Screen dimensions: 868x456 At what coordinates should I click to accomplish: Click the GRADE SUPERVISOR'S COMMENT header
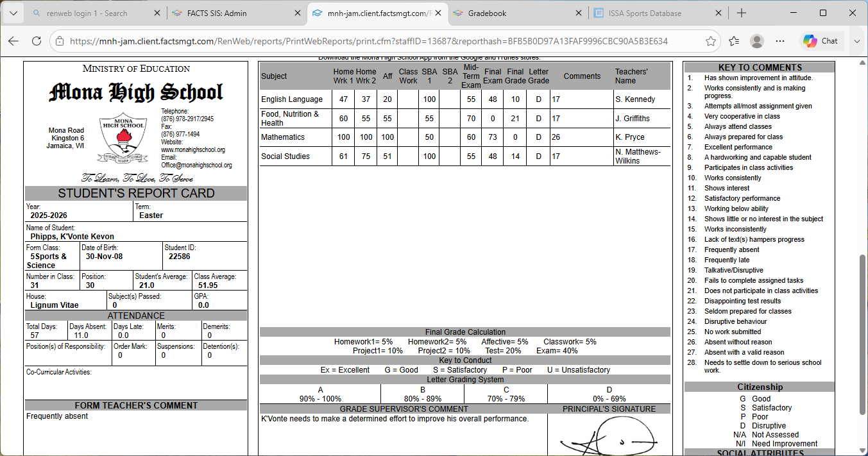click(x=404, y=409)
